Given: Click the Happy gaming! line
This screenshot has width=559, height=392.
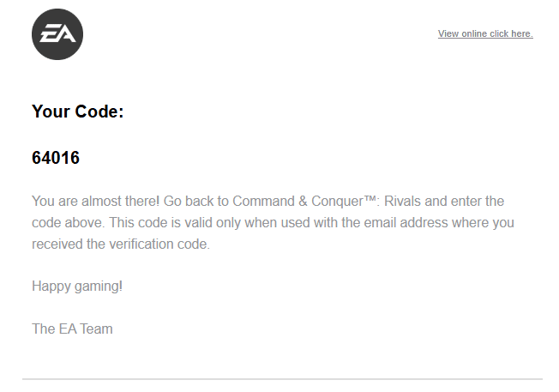Looking at the screenshot, I should click(x=77, y=286).
